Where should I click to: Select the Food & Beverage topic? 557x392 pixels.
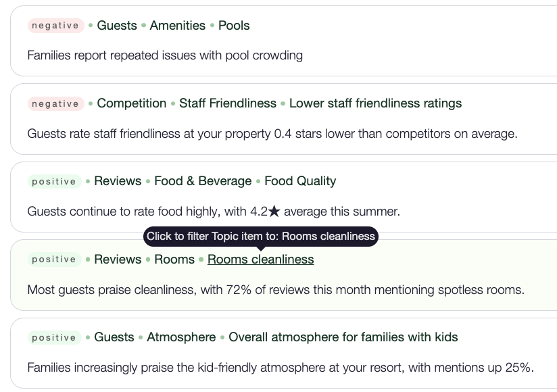coord(203,181)
